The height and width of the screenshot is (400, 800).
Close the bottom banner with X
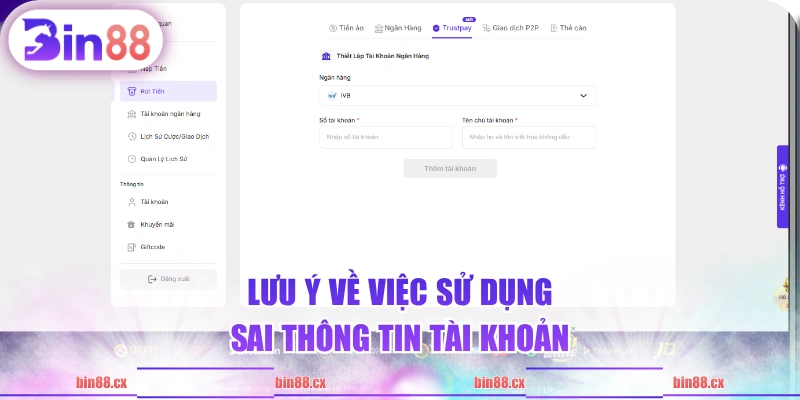pyautogui.click(x=573, y=329)
